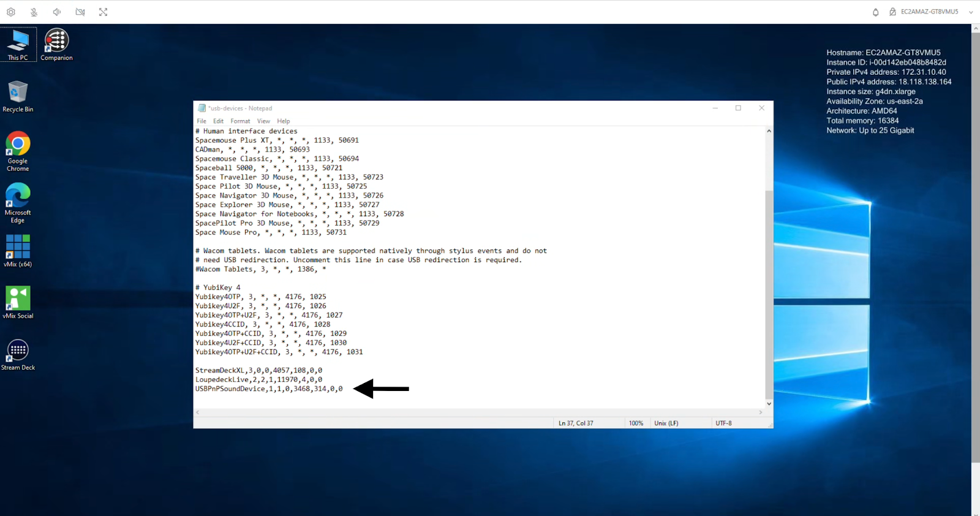Viewport: 980px width, 516px height.
Task: Click the Notepad title bar document icon
Action: (x=202, y=108)
